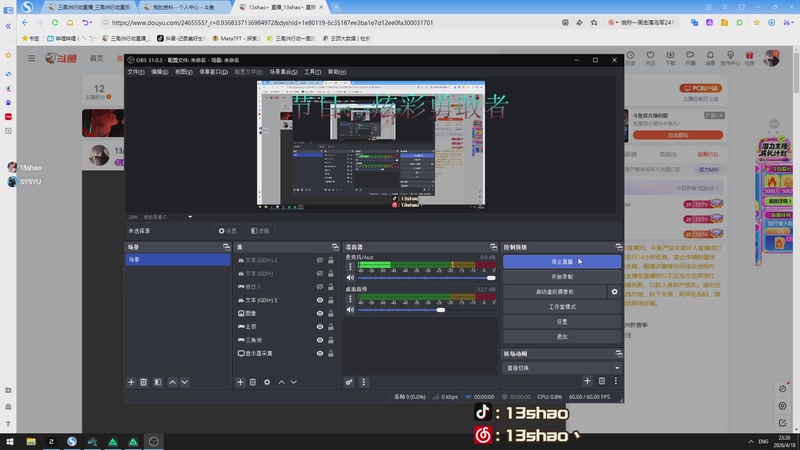Undock the Scene Transitions panel float icon
The height and width of the screenshot is (450, 800).
pos(618,354)
